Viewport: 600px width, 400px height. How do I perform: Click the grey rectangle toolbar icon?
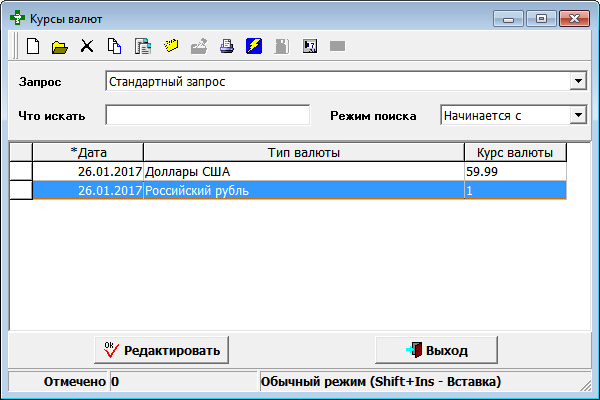pyautogui.click(x=338, y=46)
